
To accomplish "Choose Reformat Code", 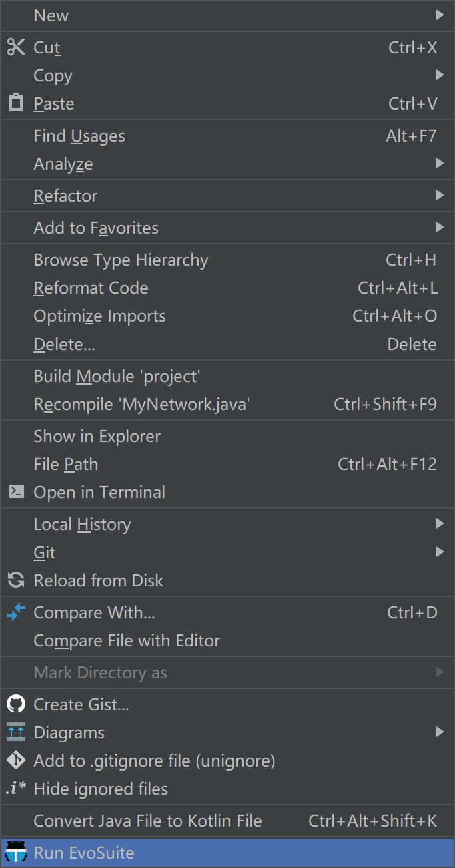I will (x=227, y=288).
